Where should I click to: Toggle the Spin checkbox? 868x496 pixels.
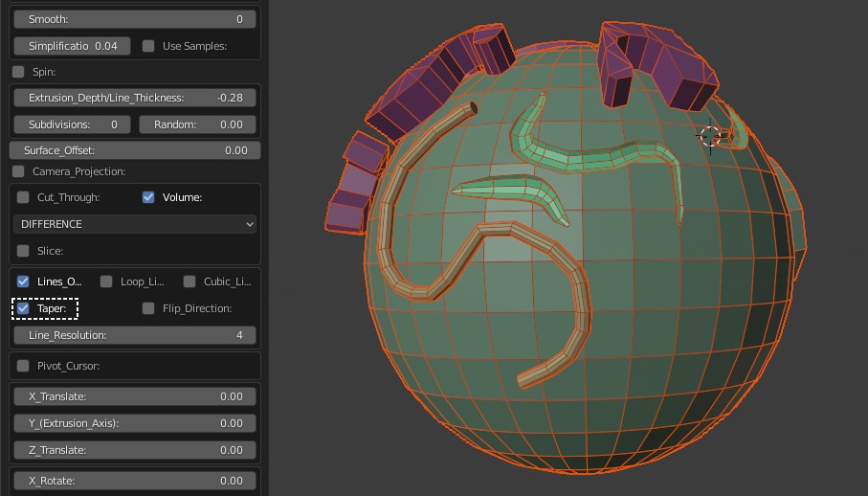coord(18,72)
